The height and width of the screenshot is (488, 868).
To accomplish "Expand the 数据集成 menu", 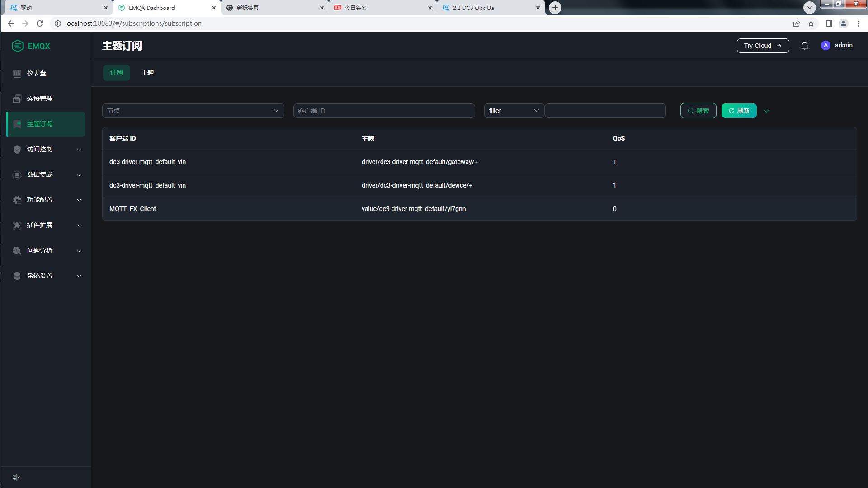I will tap(46, 174).
